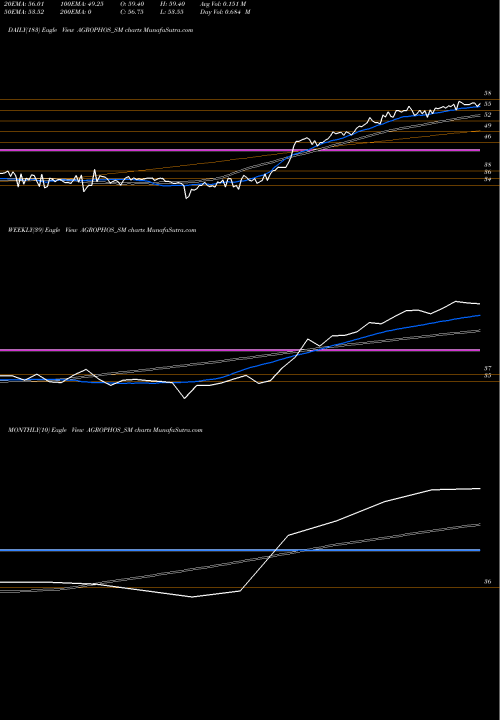Click the 52 price label on daily chart

pyautogui.click(x=487, y=115)
